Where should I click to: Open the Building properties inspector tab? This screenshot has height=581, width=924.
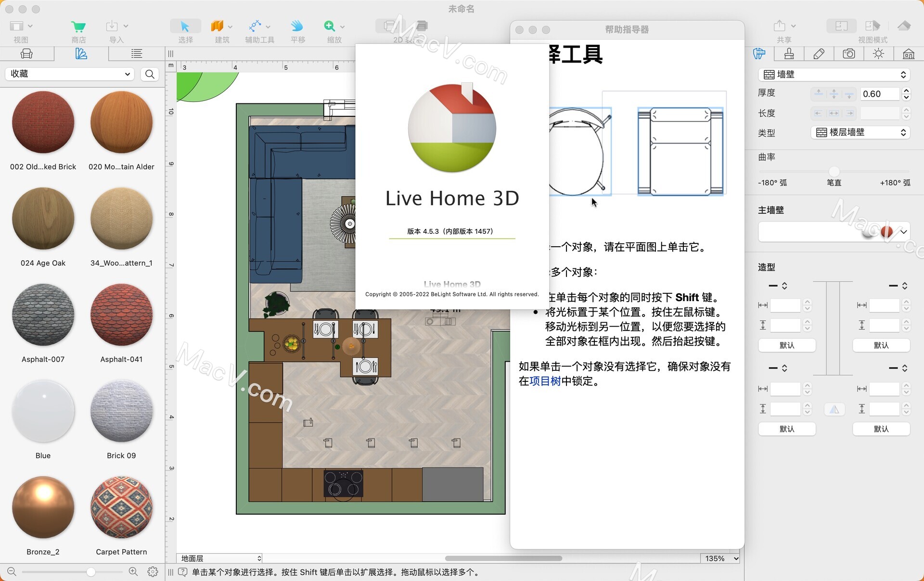point(909,54)
